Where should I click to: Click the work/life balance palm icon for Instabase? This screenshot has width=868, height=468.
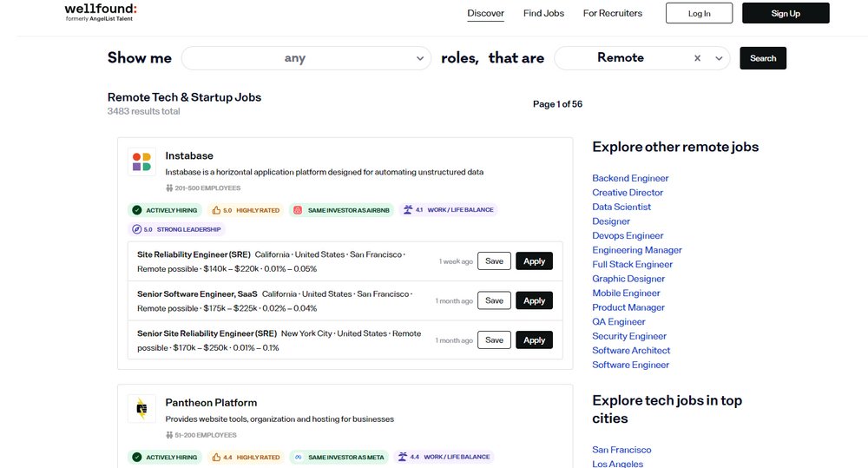coord(407,210)
